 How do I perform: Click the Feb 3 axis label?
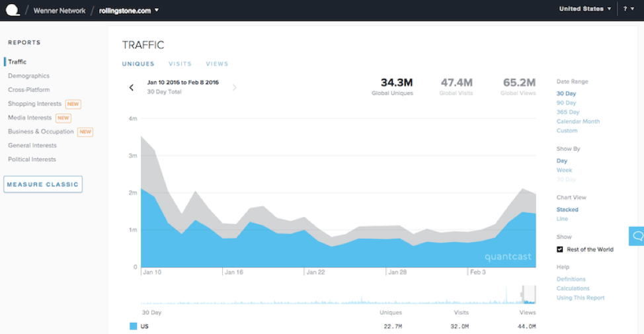pyautogui.click(x=477, y=272)
